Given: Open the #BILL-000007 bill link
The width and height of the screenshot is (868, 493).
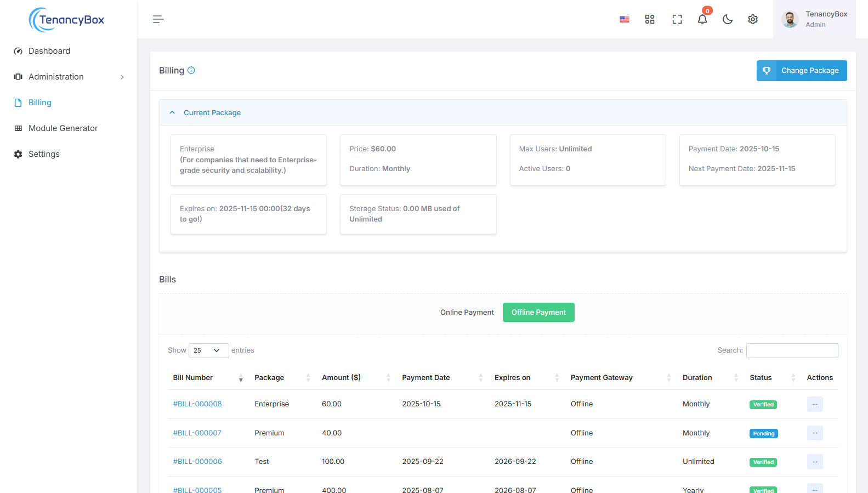Looking at the screenshot, I should tap(197, 433).
